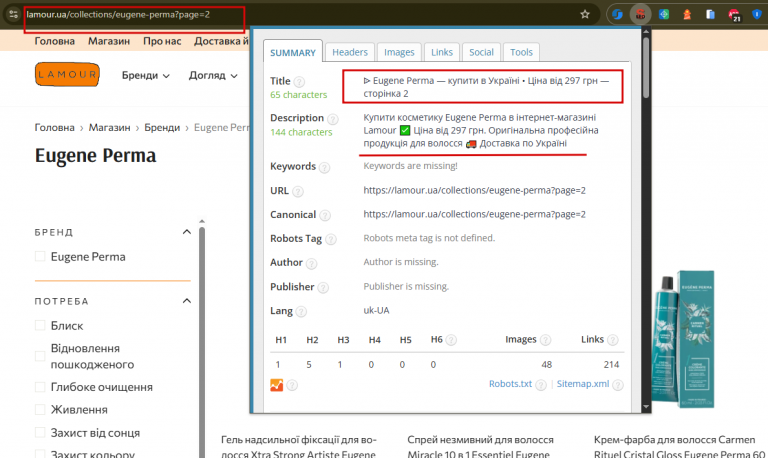Open the Догляд dropdown menu
This screenshot has width=768, height=458.
(x=213, y=75)
